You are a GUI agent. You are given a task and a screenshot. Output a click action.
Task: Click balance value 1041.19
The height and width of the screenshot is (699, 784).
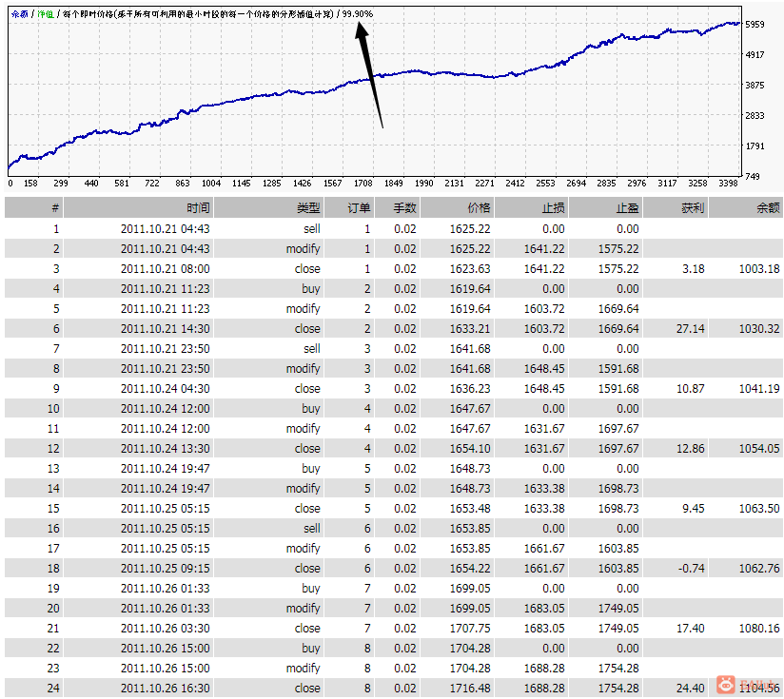tap(759, 389)
